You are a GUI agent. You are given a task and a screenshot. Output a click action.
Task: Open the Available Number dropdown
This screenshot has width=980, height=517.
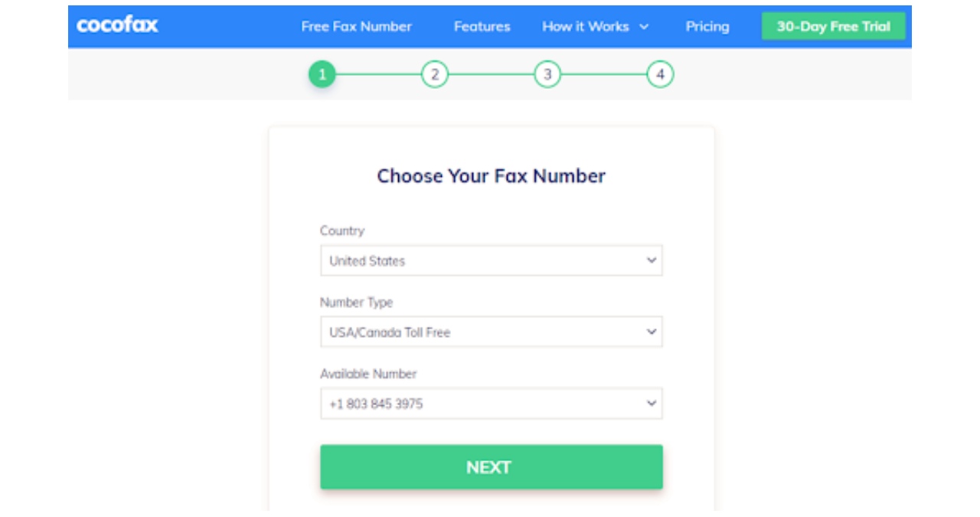[491, 404]
